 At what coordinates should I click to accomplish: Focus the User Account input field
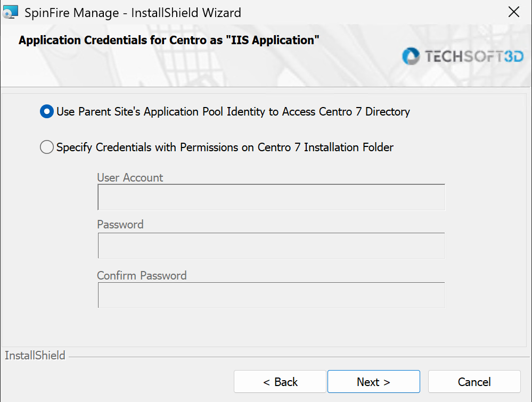[271, 197]
